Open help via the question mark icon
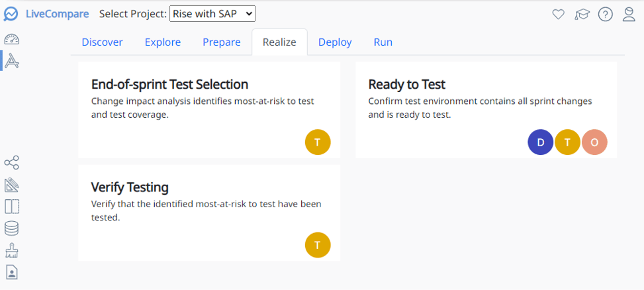This screenshot has width=644, height=290. point(605,14)
